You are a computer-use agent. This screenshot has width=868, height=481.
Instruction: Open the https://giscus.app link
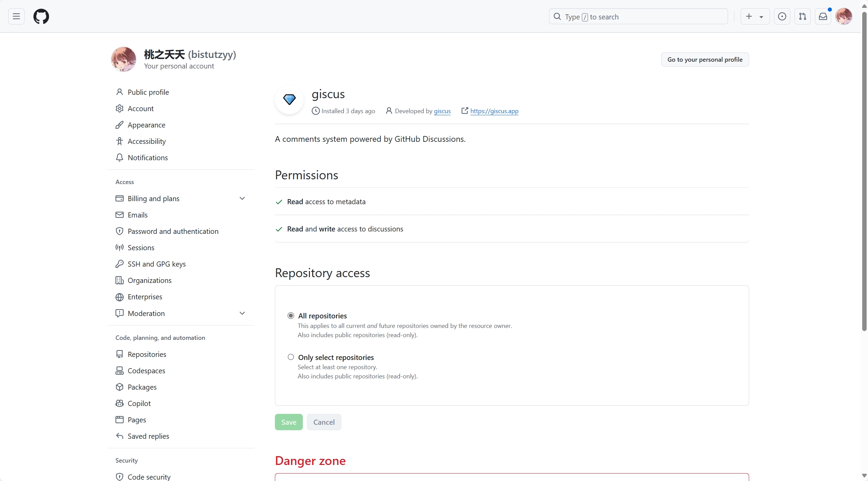click(494, 111)
